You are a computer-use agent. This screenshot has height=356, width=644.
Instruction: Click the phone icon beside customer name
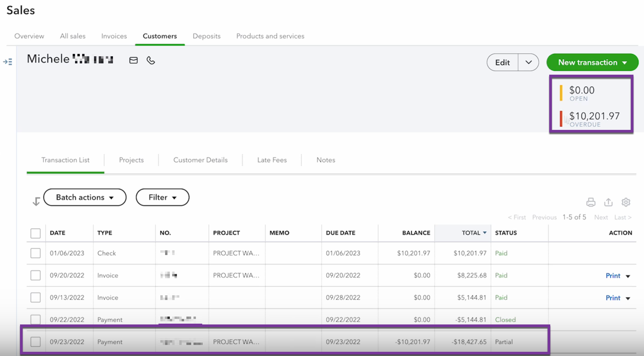tap(151, 60)
